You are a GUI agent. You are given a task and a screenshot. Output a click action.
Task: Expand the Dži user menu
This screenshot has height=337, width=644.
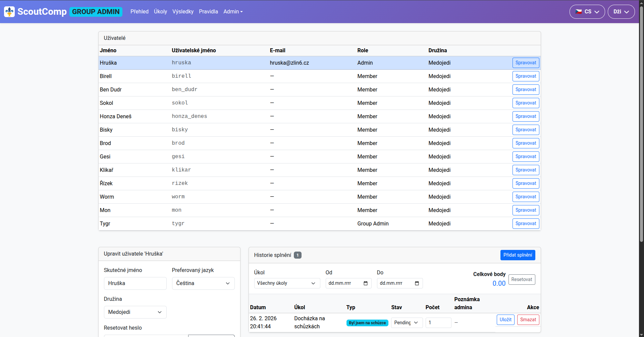pos(621,12)
